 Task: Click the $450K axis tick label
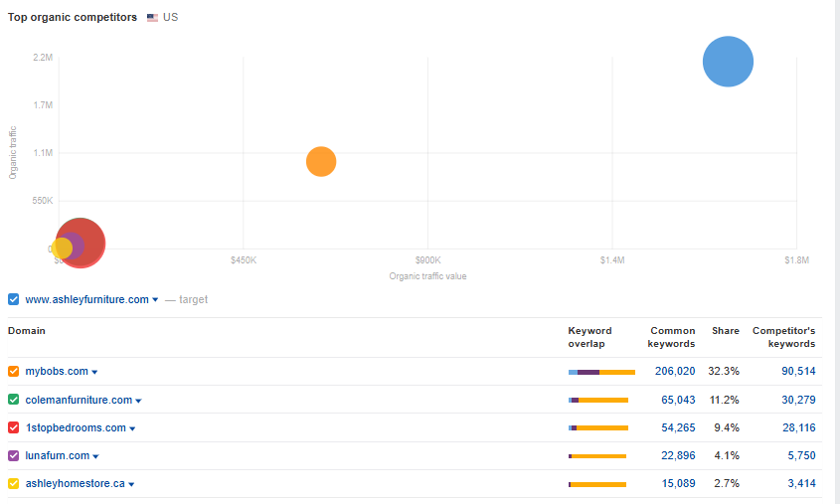point(244,259)
